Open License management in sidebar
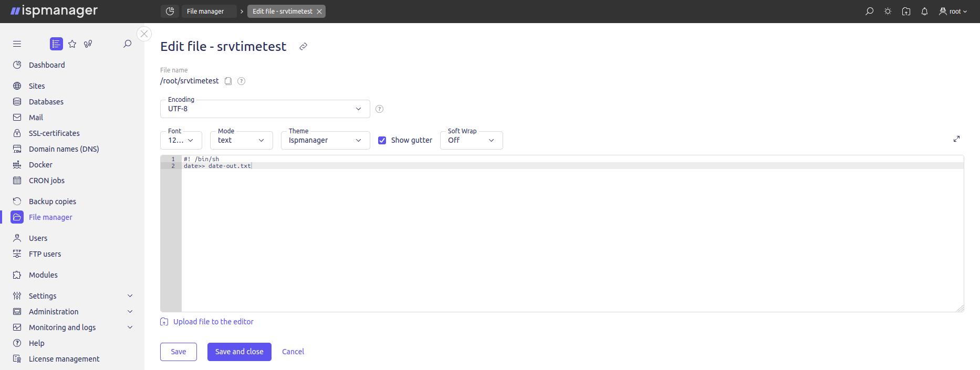The height and width of the screenshot is (370, 980). pyautogui.click(x=64, y=359)
